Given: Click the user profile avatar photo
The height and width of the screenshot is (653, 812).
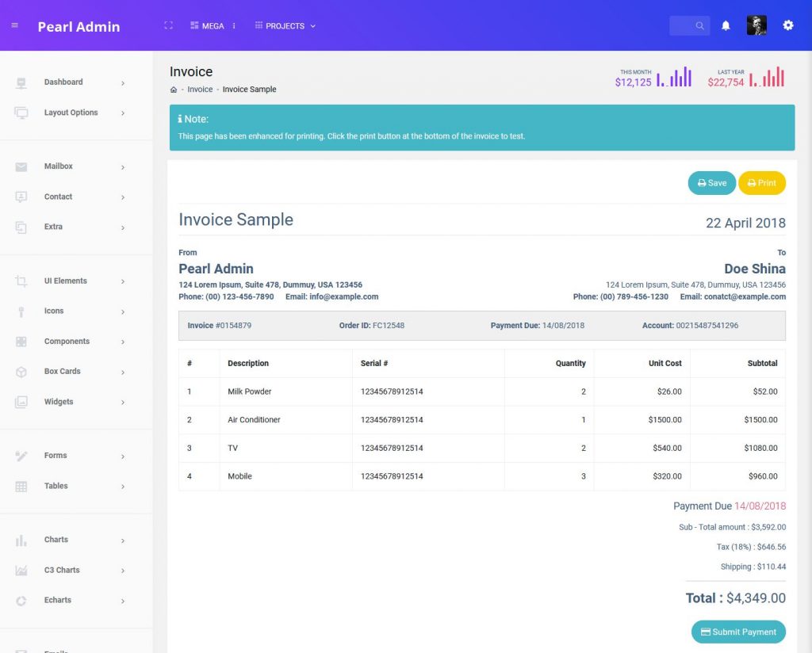Looking at the screenshot, I should tap(756, 25).
